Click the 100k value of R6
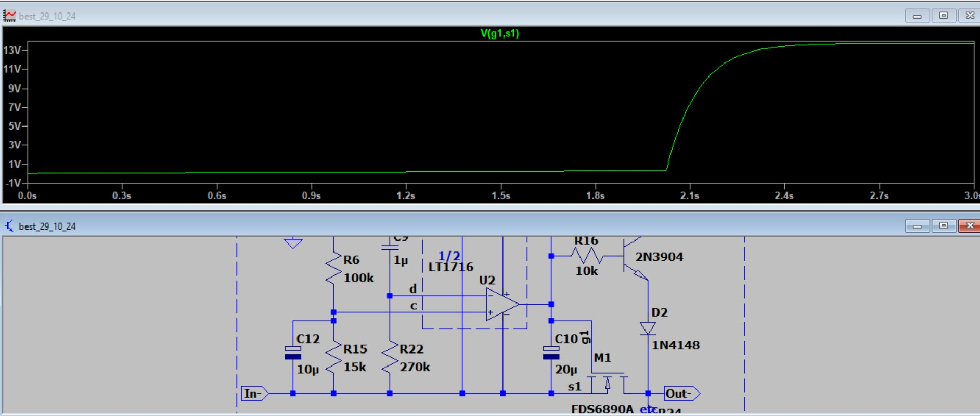The width and height of the screenshot is (980, 416). click(358, 278)
